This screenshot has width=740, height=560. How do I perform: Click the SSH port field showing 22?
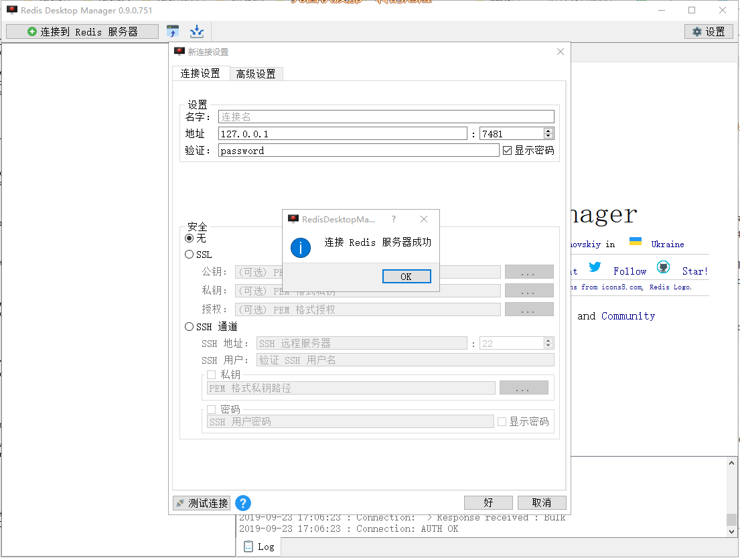click(x=512, y=343)
